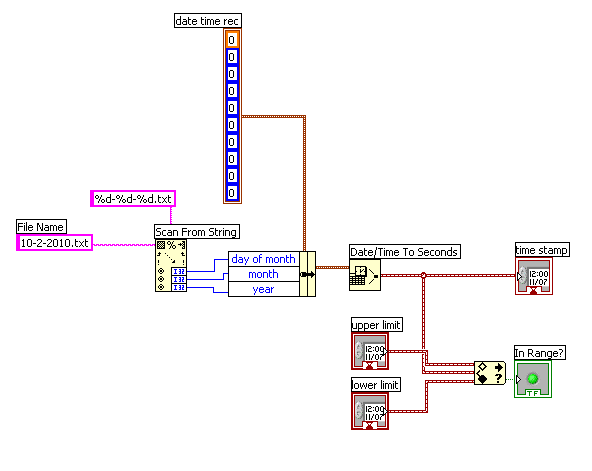
Task: Click the time stamp indicator terminal
Action: click(534, 276)
